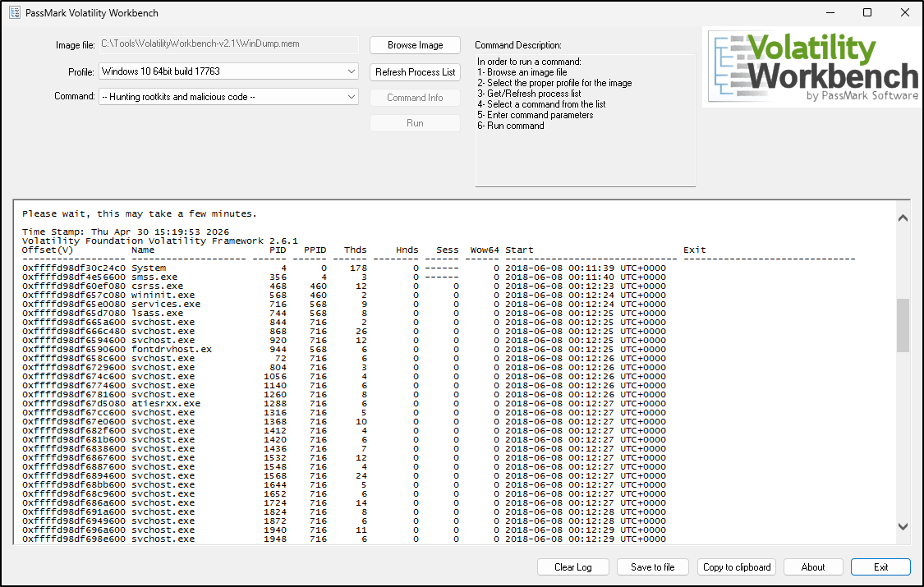Click the log scrollbar up arrow
The height and width of the screenshot is (587, 924).
[x=903, y=218]
